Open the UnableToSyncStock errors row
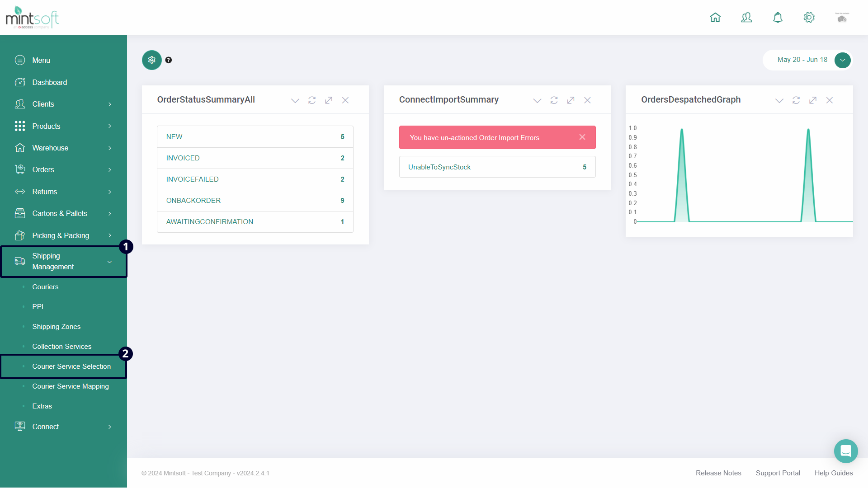Image resolution: width=868 pixels, height=488 pixels. tap(497, 167)
